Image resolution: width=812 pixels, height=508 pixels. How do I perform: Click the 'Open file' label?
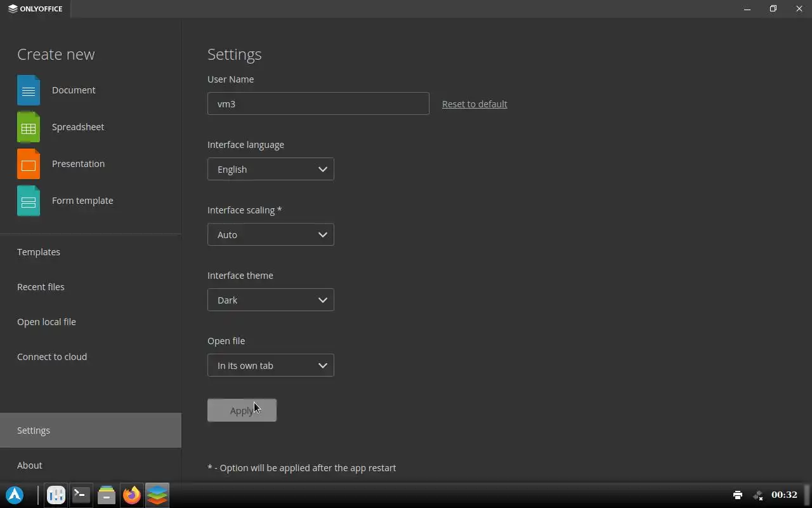click(226, 341)
